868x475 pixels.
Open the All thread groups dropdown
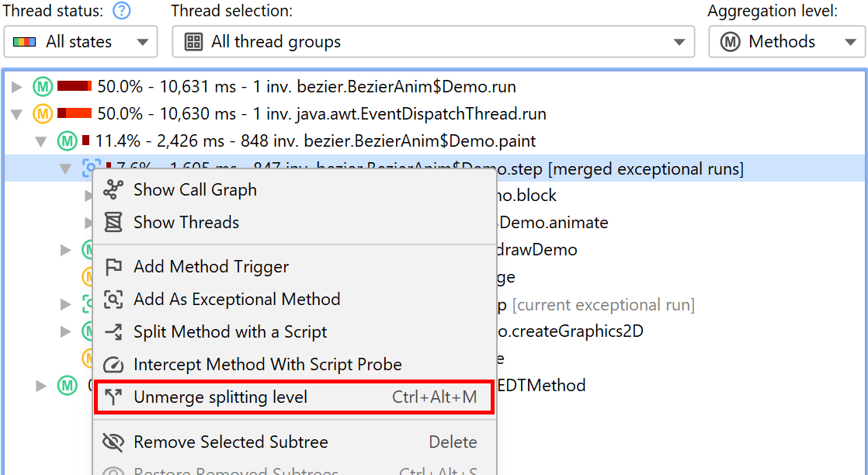click(x=433, y=42)
